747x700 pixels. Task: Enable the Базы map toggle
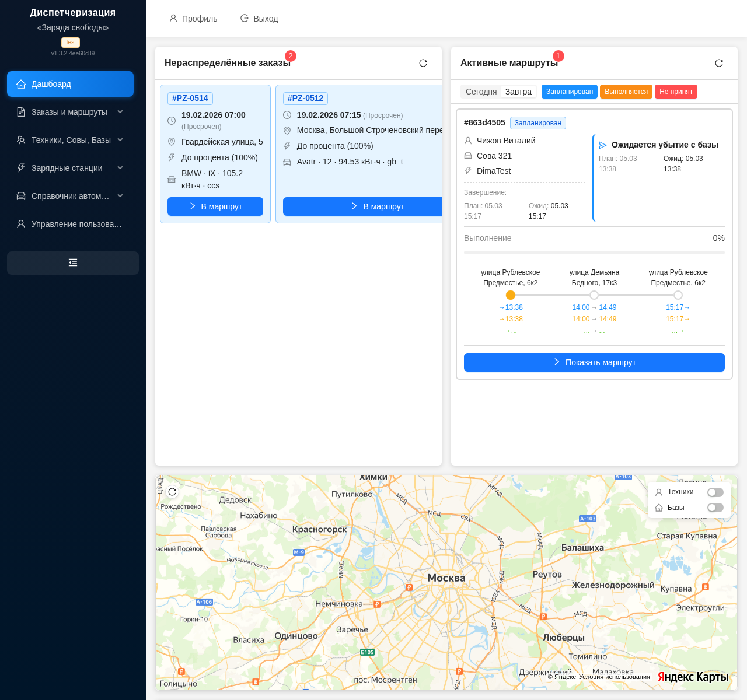[715, 508]
